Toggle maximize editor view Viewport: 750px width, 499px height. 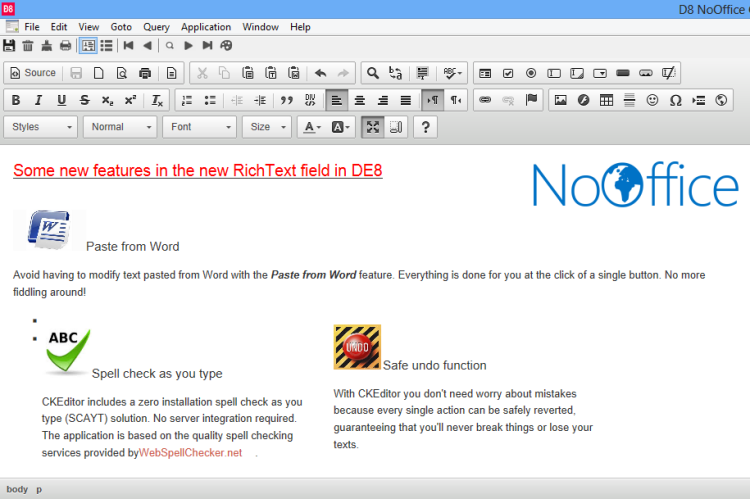(373, 127)
